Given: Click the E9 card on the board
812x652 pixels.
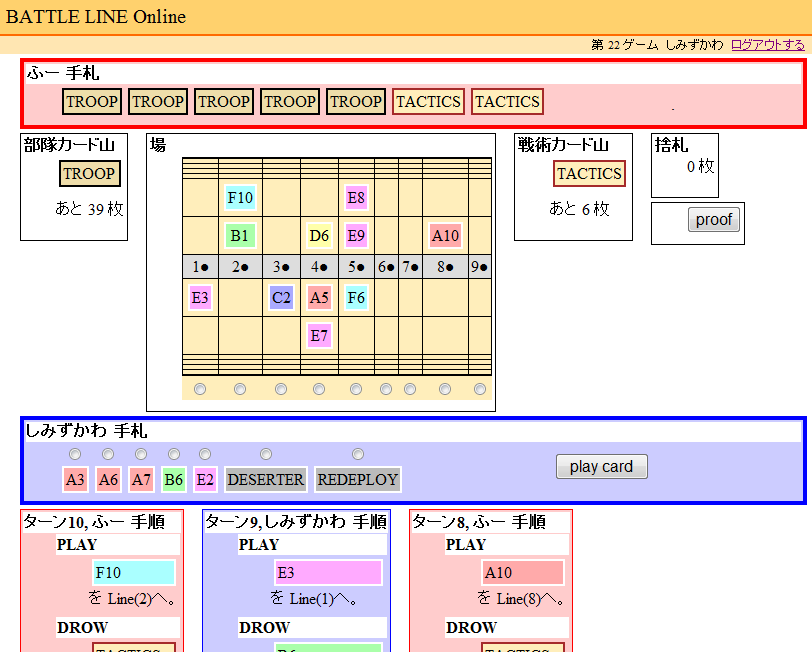Looking at the screenshot, I should click(x=356, y=236).
